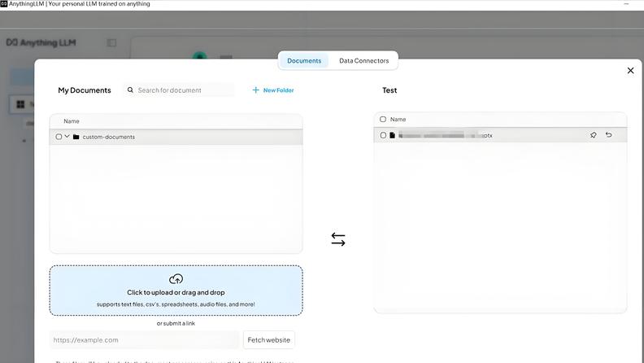Check the custom-documents folder checkbox
Image resolution: width=644 pixels, height=363 pixels.
click(x=59, y=137)
